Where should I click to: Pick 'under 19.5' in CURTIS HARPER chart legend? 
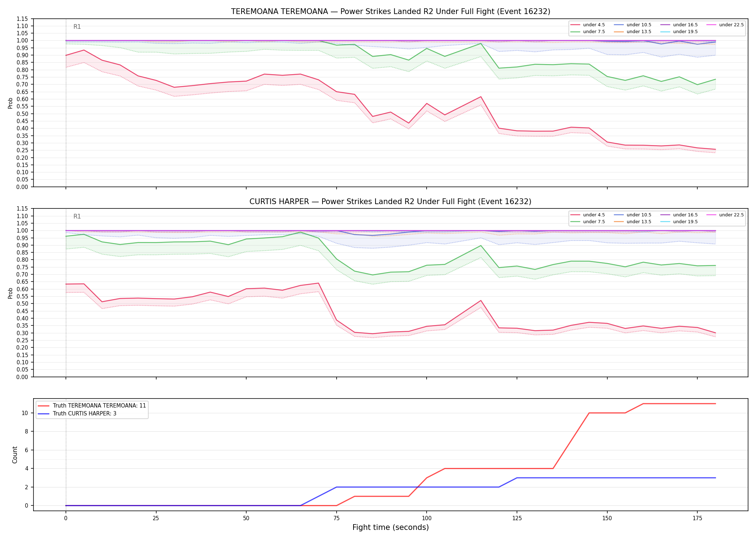679,222
